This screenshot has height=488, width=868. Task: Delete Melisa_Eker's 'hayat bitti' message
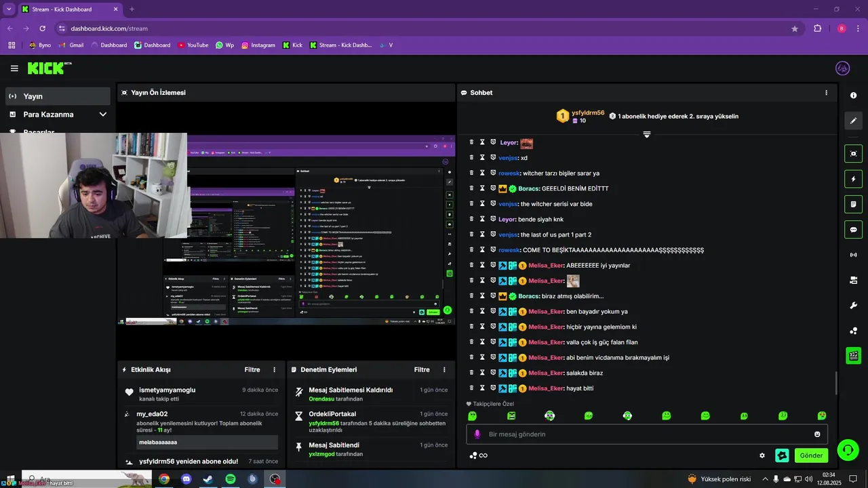click(471, 388)
